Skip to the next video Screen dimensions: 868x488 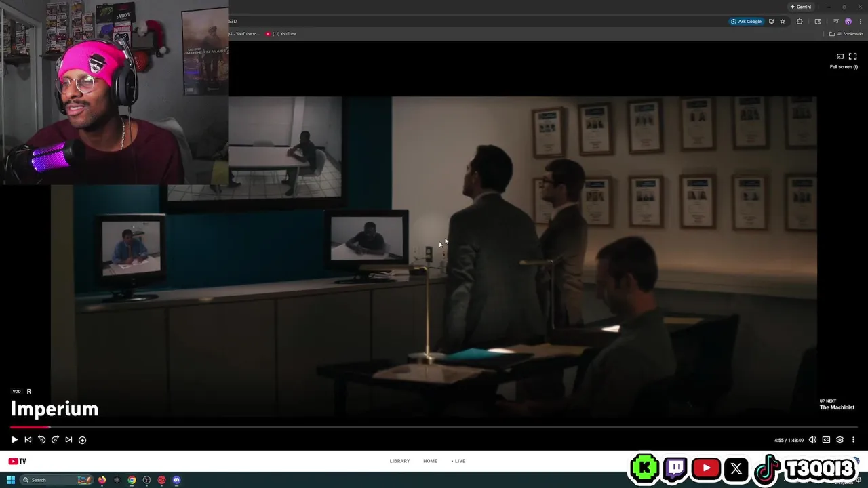pyautogui.click(x=68, y=439)
